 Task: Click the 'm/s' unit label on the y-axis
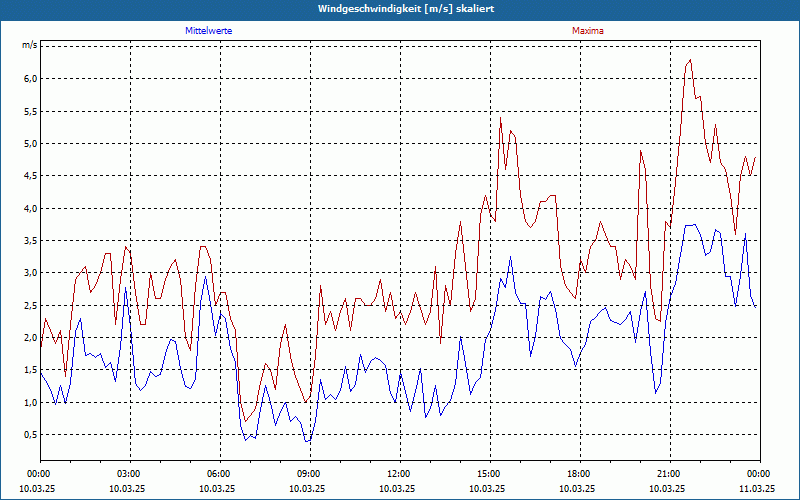pyautogui.click(x=29, y=45)
